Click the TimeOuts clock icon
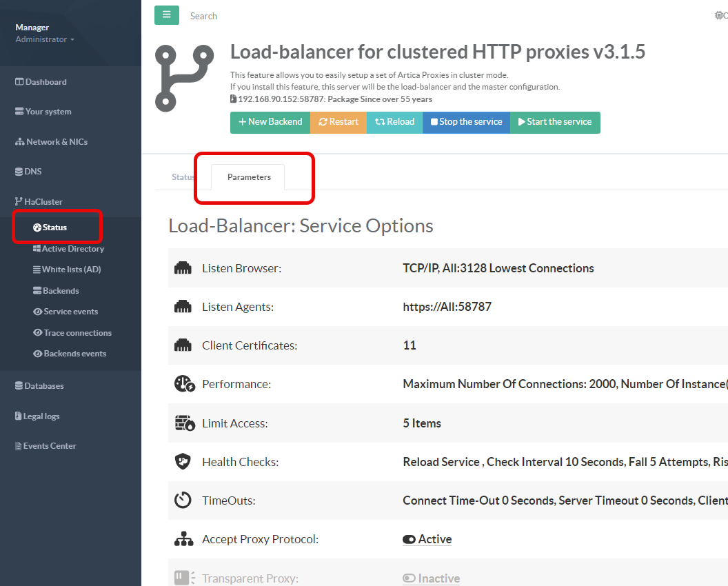 click(x=183, y=501)
